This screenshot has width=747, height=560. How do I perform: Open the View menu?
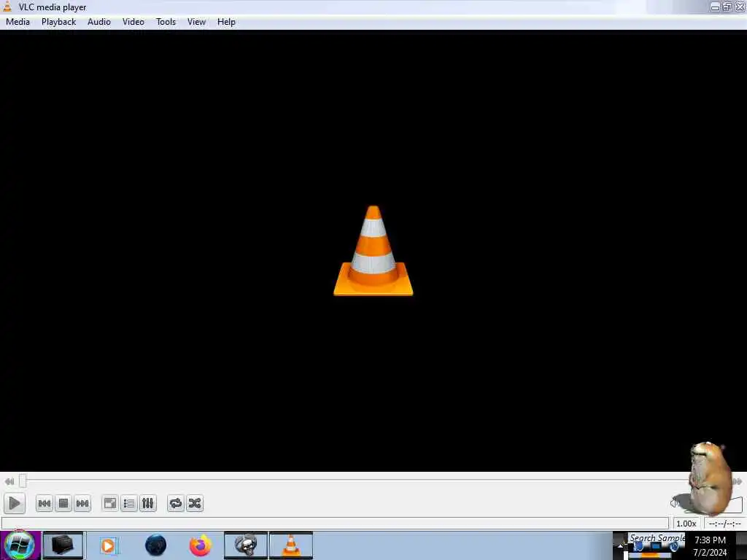[196, 22]
